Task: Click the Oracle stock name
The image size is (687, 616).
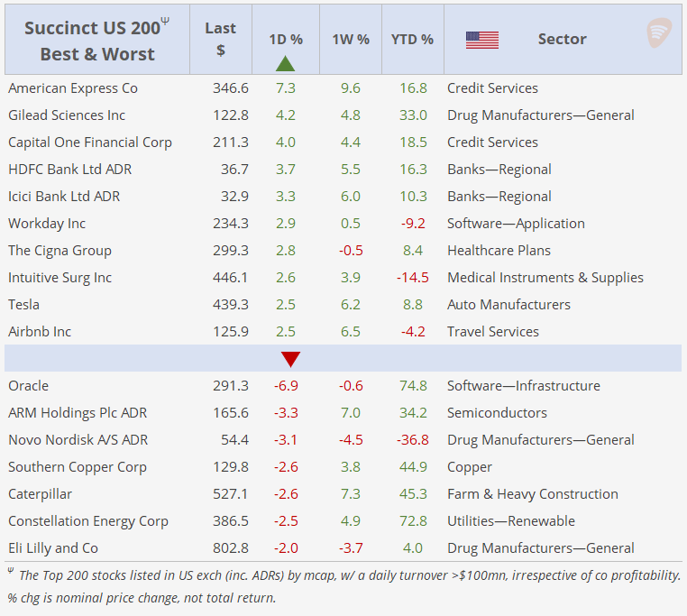Action: (x=29, y=386)
